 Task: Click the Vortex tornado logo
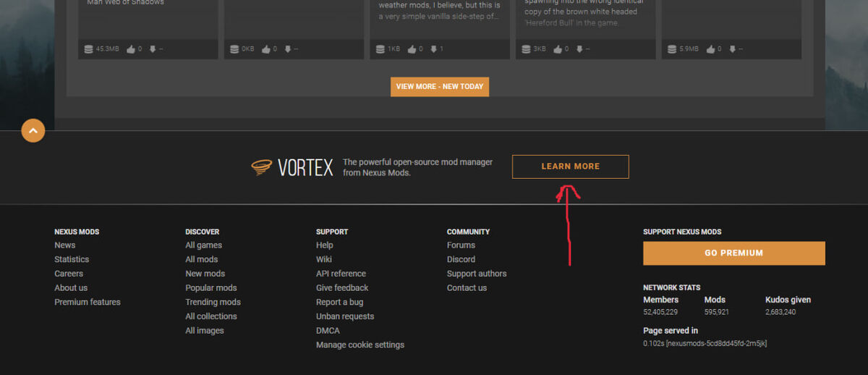coord(262,167)
